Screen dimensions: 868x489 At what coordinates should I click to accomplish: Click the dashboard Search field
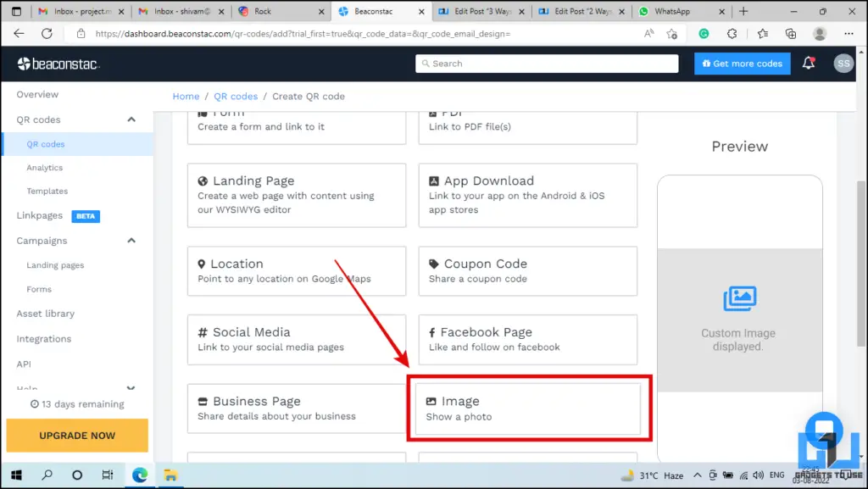pos(547,64)
